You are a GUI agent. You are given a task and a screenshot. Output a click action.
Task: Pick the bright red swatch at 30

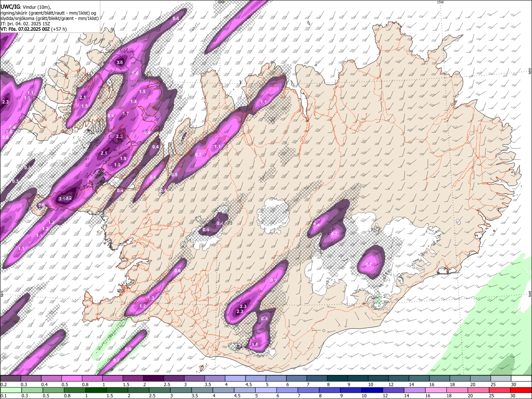pyautogui.click(x=521, y=390)
